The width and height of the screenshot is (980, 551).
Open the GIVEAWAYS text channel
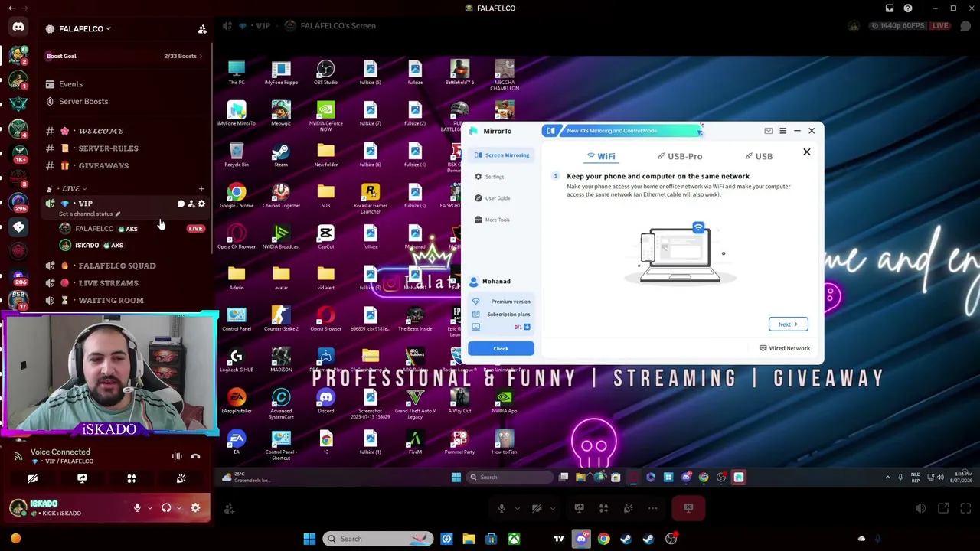coord(103,165)
